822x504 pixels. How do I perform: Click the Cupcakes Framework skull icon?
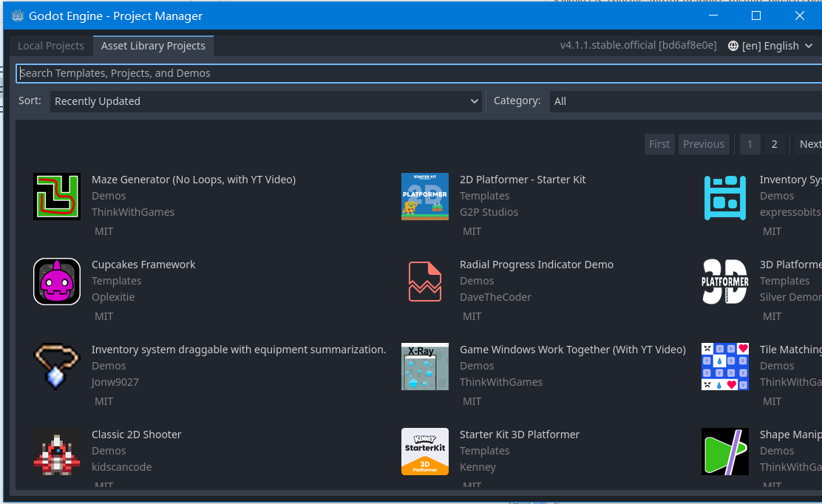tap(57, 282)
